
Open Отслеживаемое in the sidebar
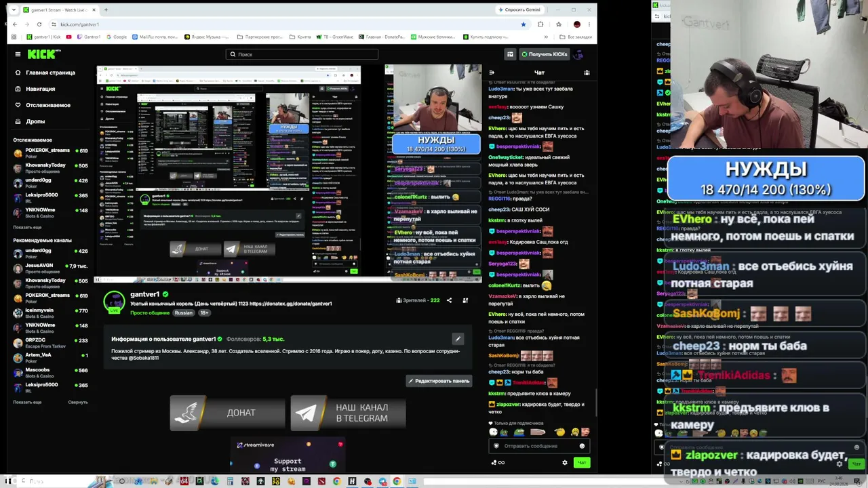pyautogui.click(x=43, y=105)
